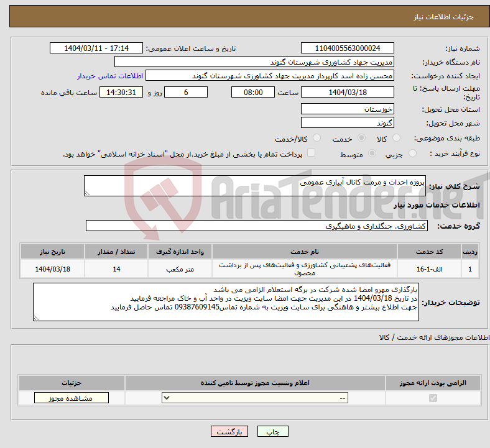The width and height of the screenshot is (490, 448).
Task: Open the permit status dropdown
Action: coord(255,398)
